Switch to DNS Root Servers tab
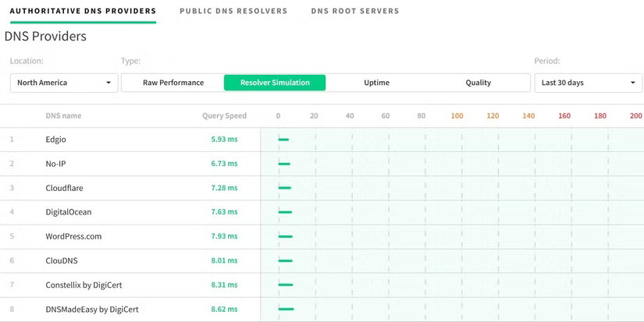This screenshot has height=322, width=644. click(x=355, y=11)
